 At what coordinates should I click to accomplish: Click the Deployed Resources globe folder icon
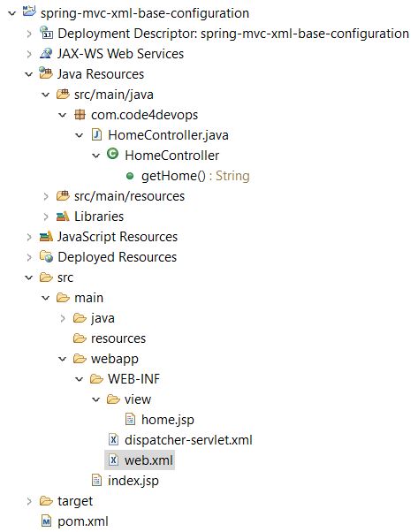[46, 257]
